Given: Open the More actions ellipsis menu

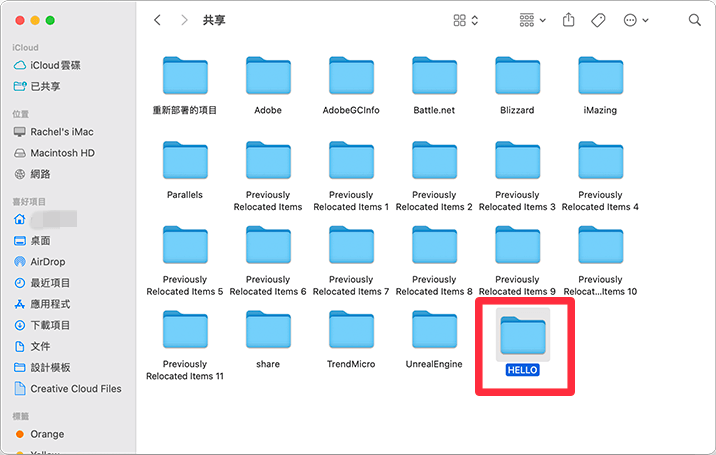Looking at the screenshot, I should click(636, 20).
